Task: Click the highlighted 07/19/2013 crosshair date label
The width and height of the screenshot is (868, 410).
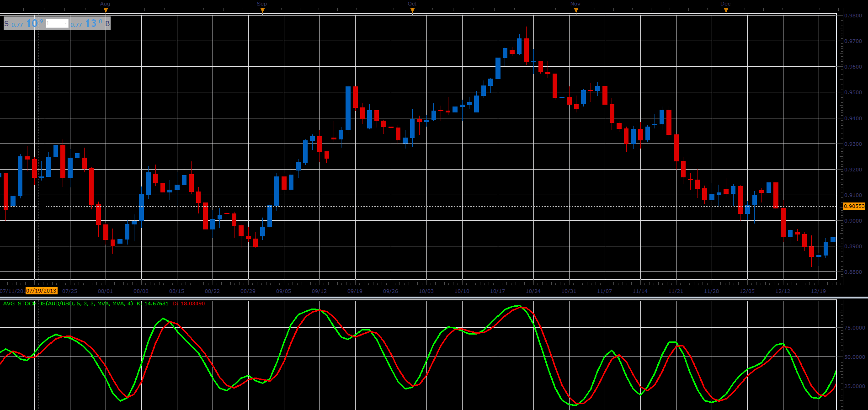Action: coord(41,291)
